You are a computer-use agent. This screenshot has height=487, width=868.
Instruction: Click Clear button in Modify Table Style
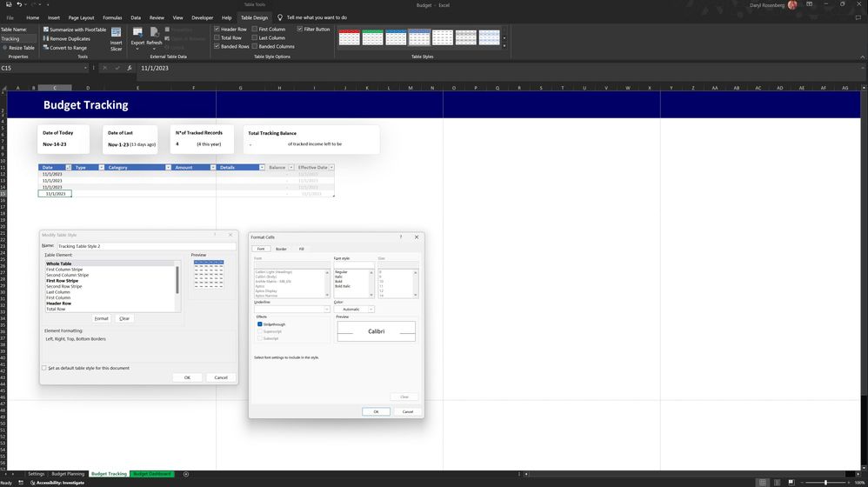click(124, 319)
